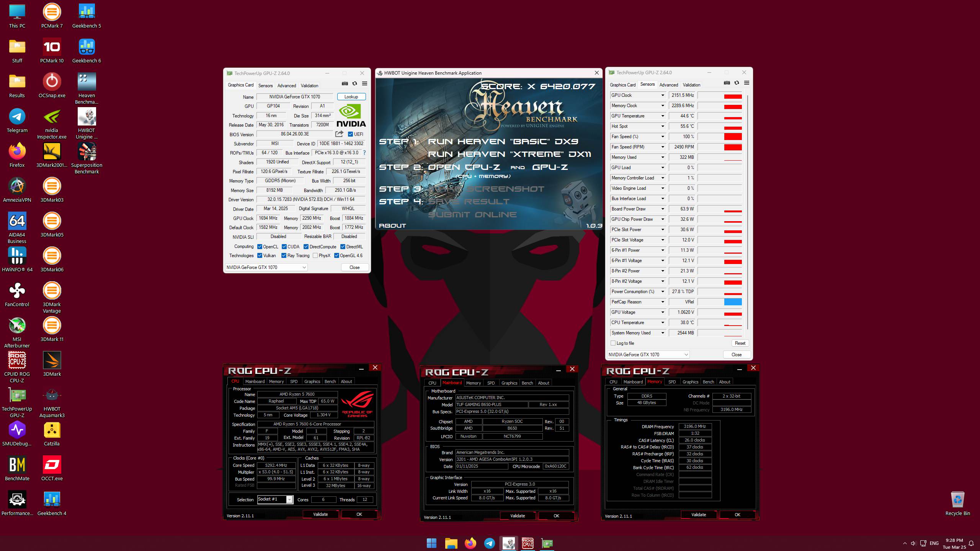Expand the GPU Temperature sensor dropdown

click(x=663, y=116)
